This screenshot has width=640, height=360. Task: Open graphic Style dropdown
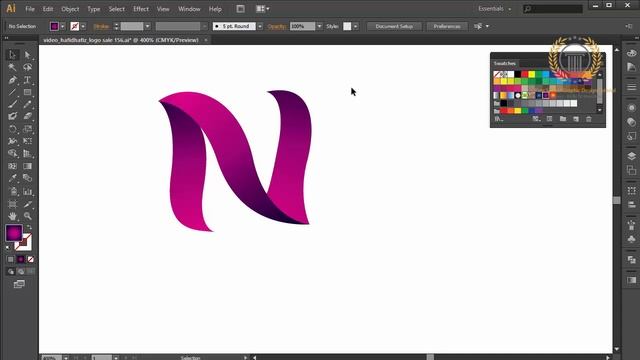click(356, 26)
